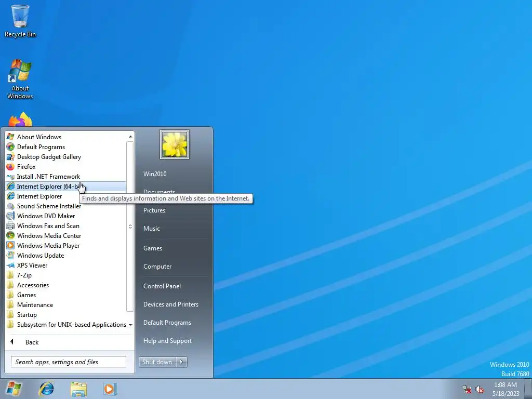Click the Shut down button
Viewport: 532px width, 399px height.
click(157, 362)
